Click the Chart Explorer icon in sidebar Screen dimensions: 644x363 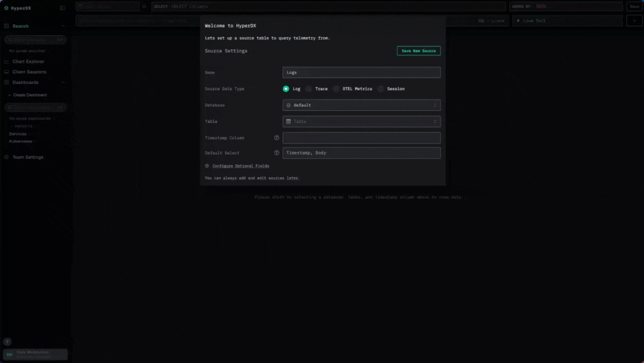tap(7, 62)
